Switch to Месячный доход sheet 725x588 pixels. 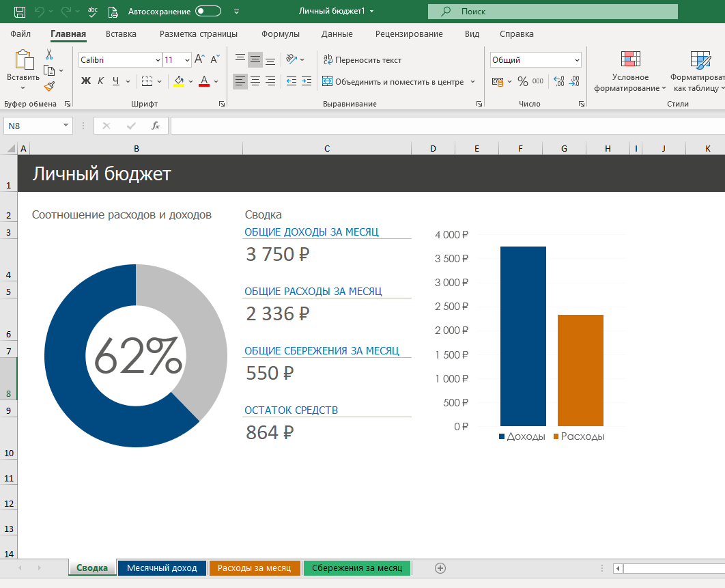click(162, 568)
